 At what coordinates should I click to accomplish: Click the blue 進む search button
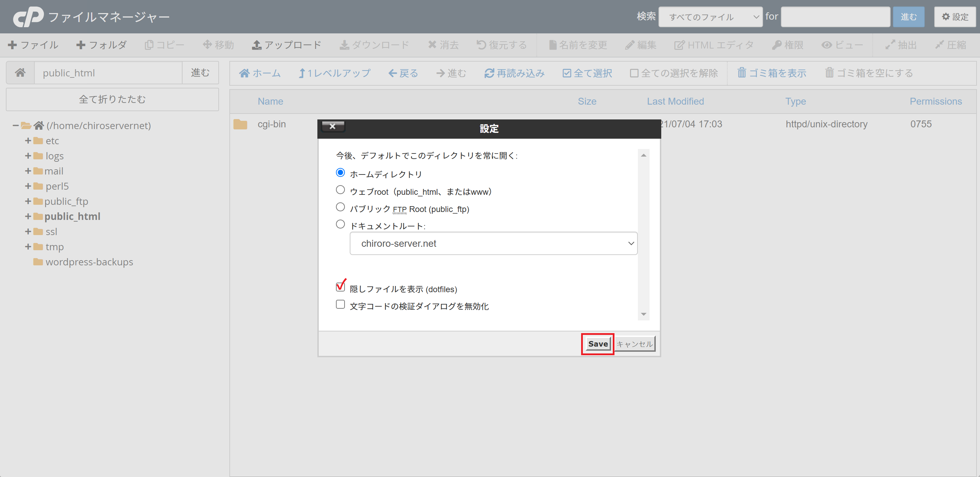coord(908,17)
